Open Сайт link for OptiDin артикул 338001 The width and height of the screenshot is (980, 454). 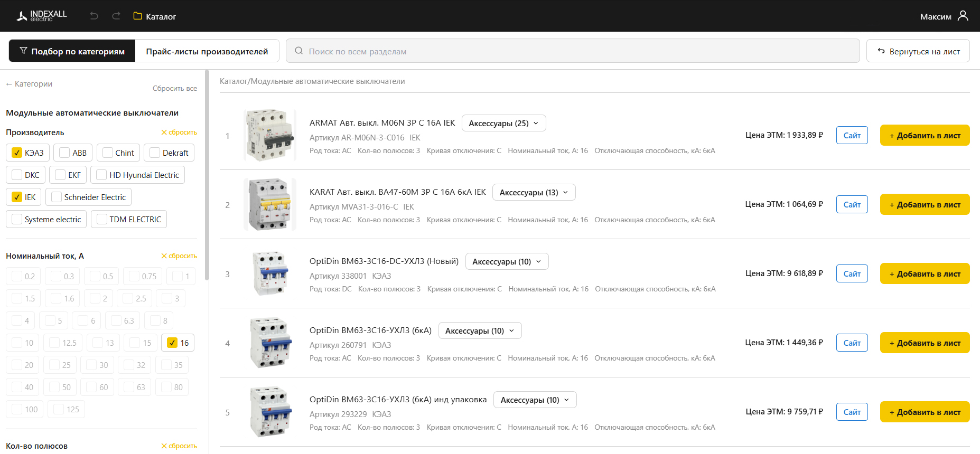(x=852, y=273)
